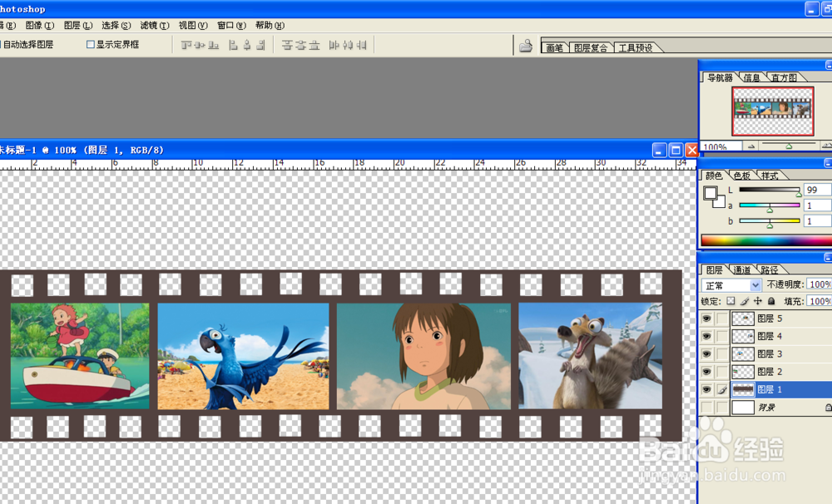Click the Navigator preview thumbnail
The height and width of the screenshot is (504, 832).
[x=773, y=111]
